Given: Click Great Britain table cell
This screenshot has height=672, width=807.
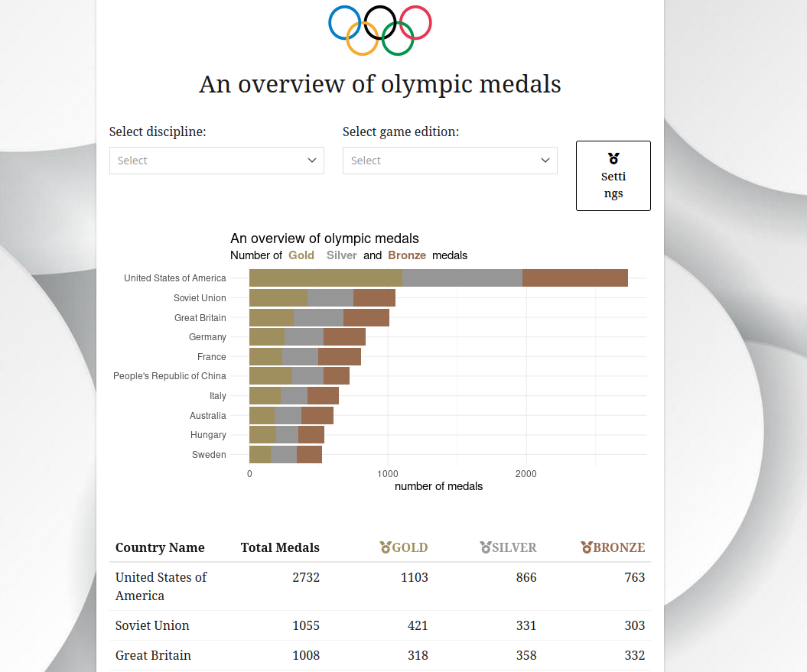Looking at the screenshot, I should (154, 655).
